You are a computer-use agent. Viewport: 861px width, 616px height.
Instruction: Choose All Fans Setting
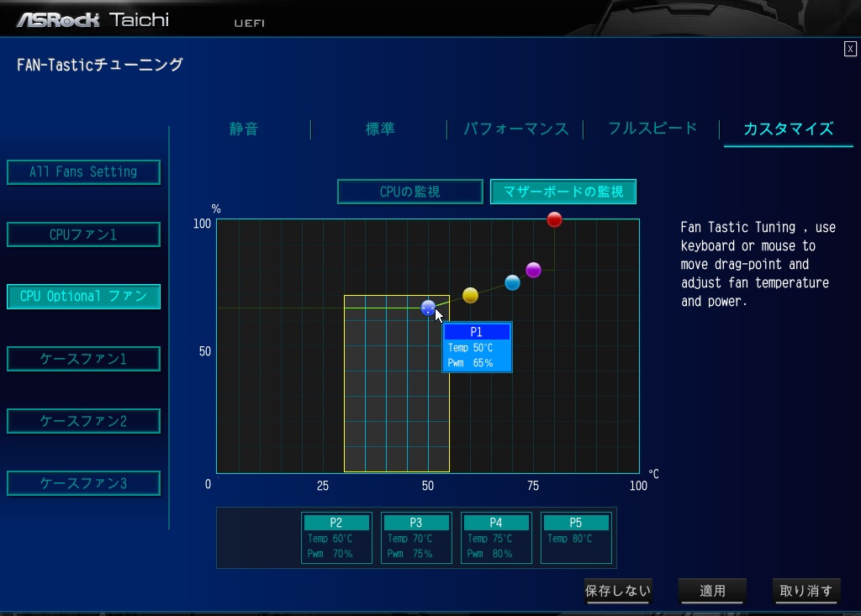83,171
